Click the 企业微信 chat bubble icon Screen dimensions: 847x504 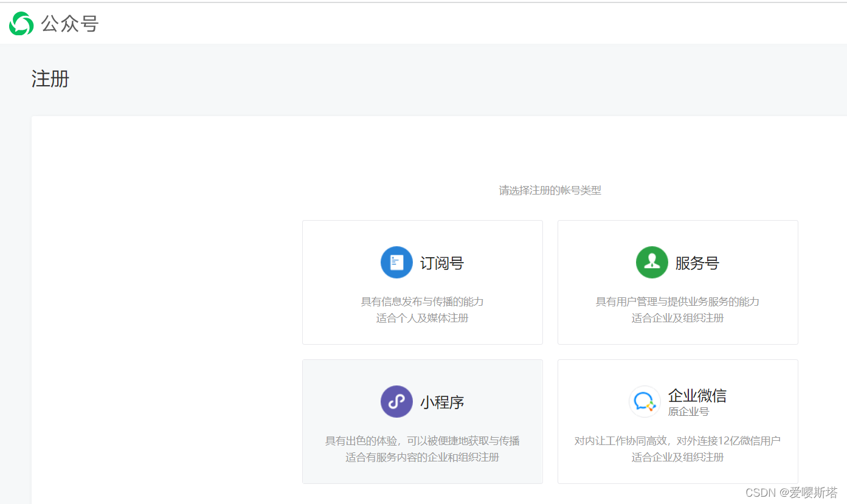pos(645,402)
